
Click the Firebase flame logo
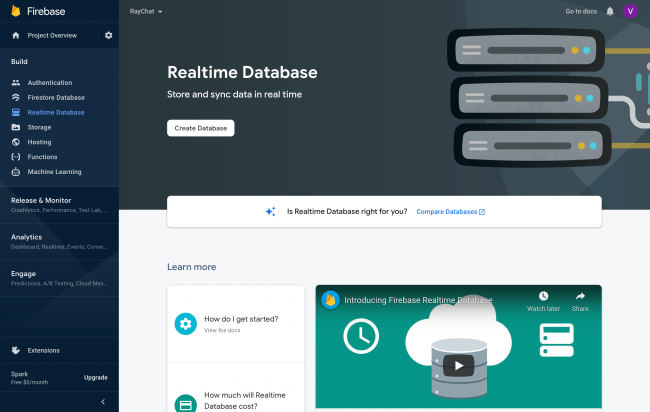(x=16, y=11)
